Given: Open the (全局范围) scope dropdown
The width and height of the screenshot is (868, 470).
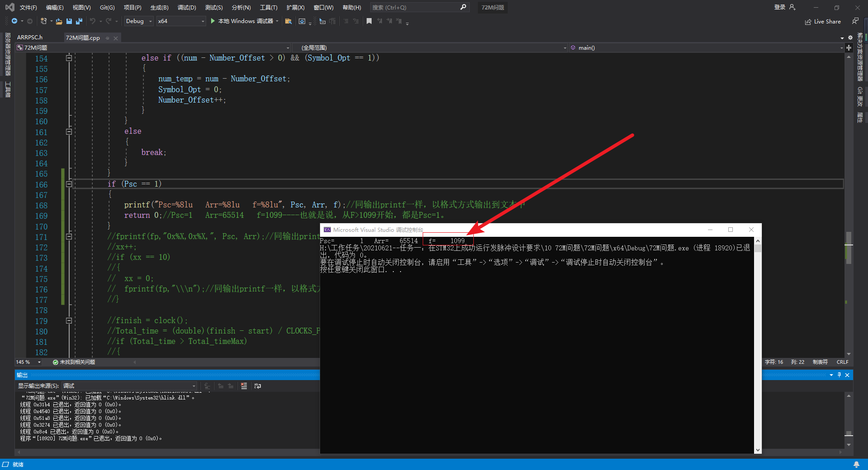Looking at the screenshot, I should point(430,47).
